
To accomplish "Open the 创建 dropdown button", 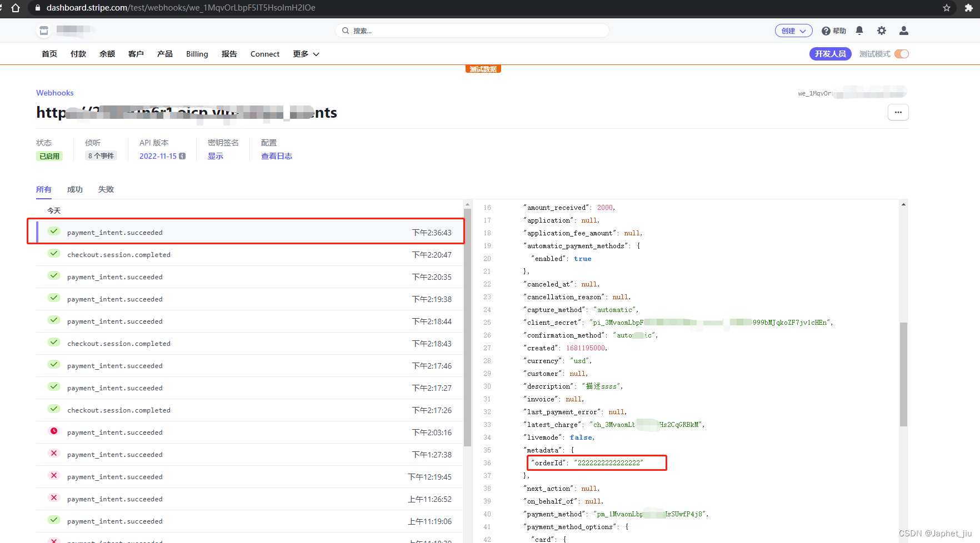I will (794, 31).
